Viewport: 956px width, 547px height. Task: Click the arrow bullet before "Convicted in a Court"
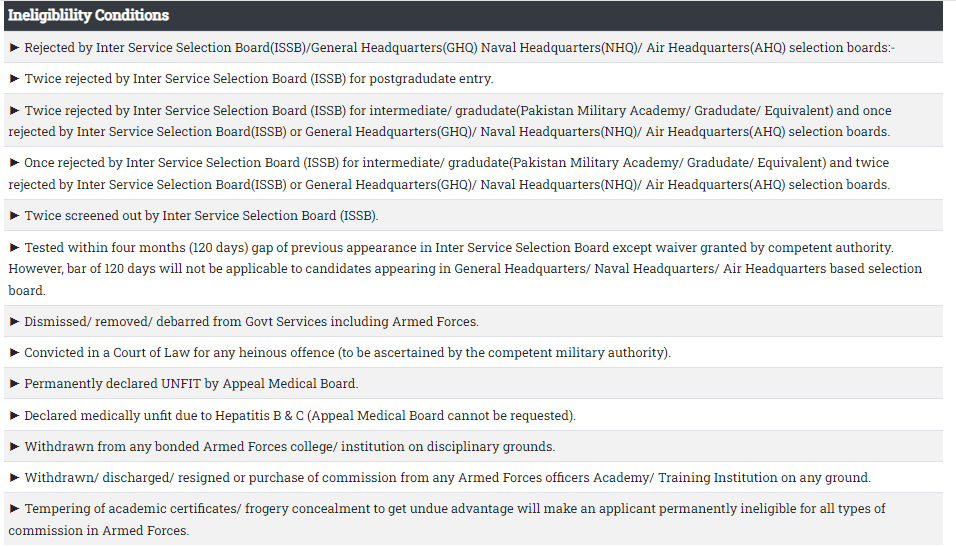(x=14, y=352)
